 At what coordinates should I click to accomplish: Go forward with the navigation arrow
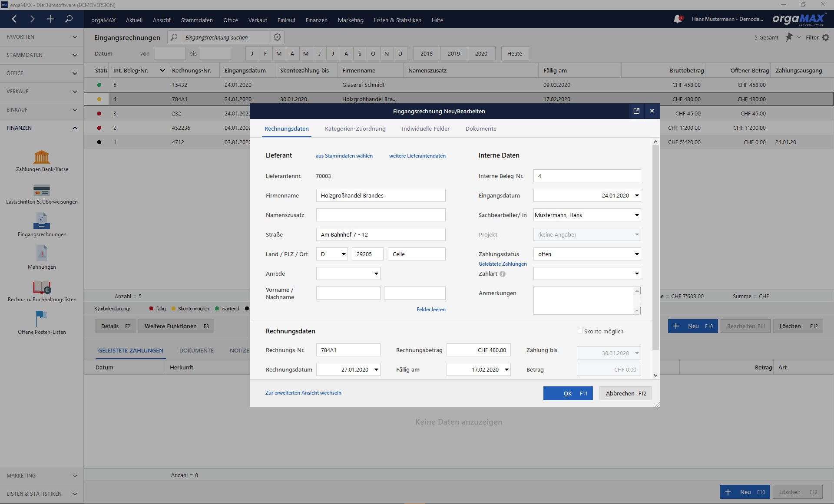(x=33, y=19)
